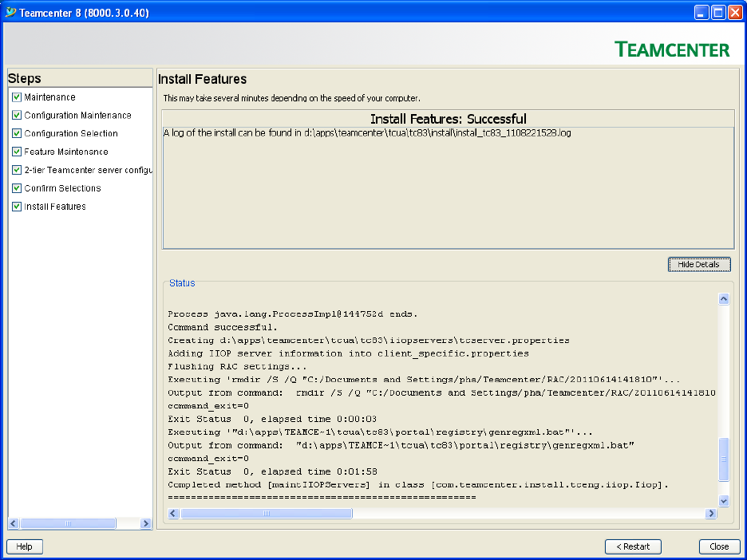Toggle the Feature Maintenance step checkbox
The image size is (747, 560).
tap(17, 152)
